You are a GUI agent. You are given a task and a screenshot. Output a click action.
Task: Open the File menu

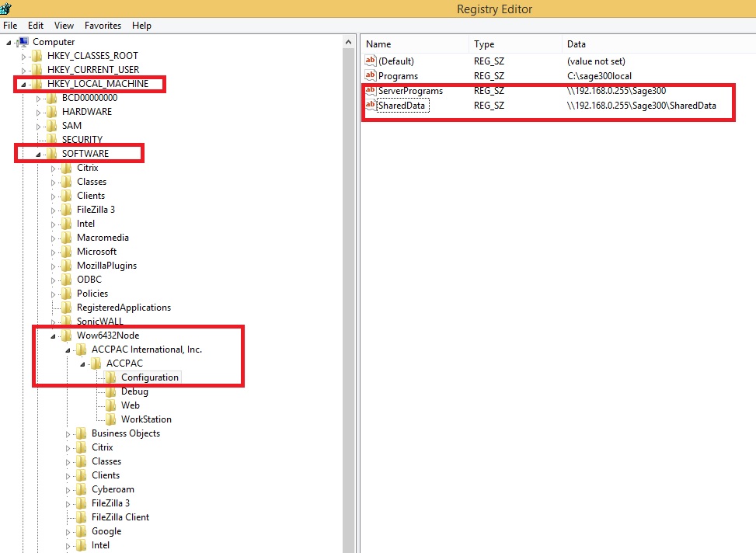[10, 26]
